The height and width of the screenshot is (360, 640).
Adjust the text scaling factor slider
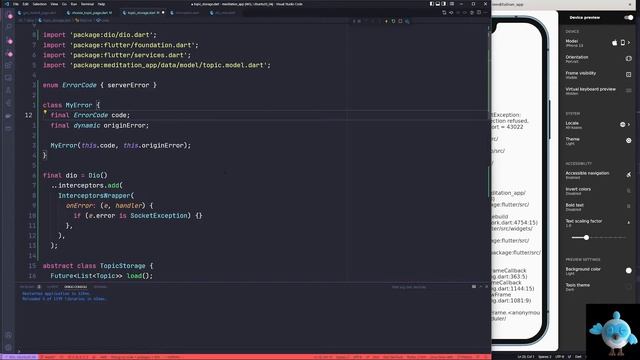point(598,238)
